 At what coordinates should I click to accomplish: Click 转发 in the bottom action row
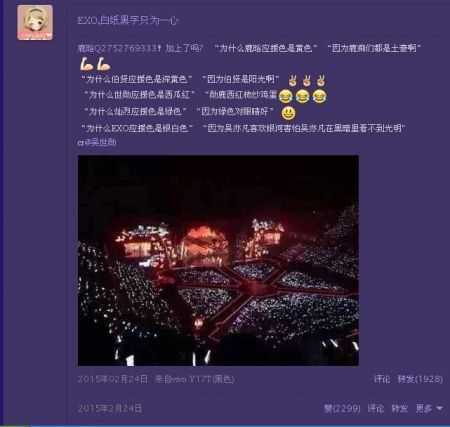399,408
